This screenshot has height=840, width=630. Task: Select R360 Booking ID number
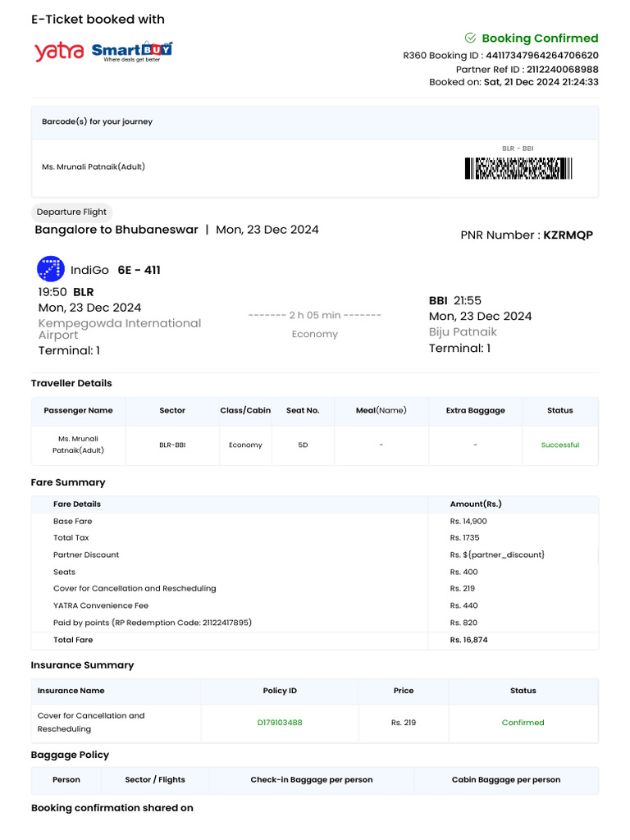[x=542, y=55]
